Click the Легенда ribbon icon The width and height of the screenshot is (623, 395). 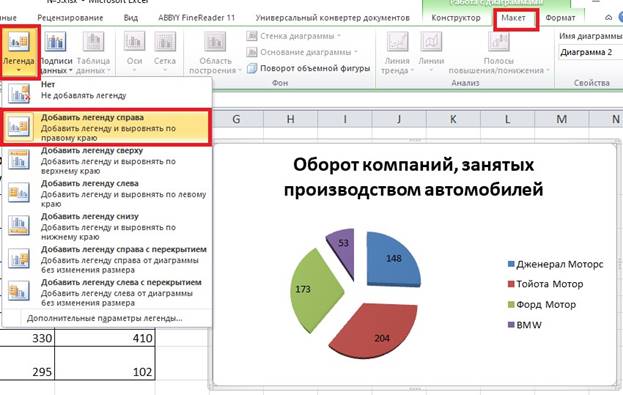tap(19, 42)
